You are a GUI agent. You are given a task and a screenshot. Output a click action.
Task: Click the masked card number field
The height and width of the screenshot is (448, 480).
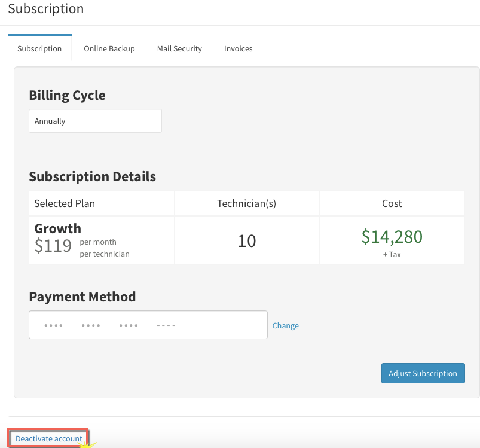point(148,325)
